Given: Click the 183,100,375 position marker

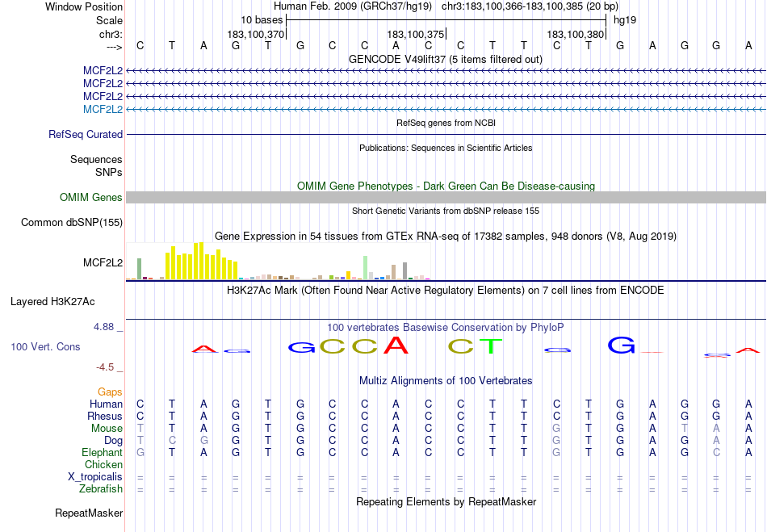Looking at the screenshot, I should [x=416, y=35].
